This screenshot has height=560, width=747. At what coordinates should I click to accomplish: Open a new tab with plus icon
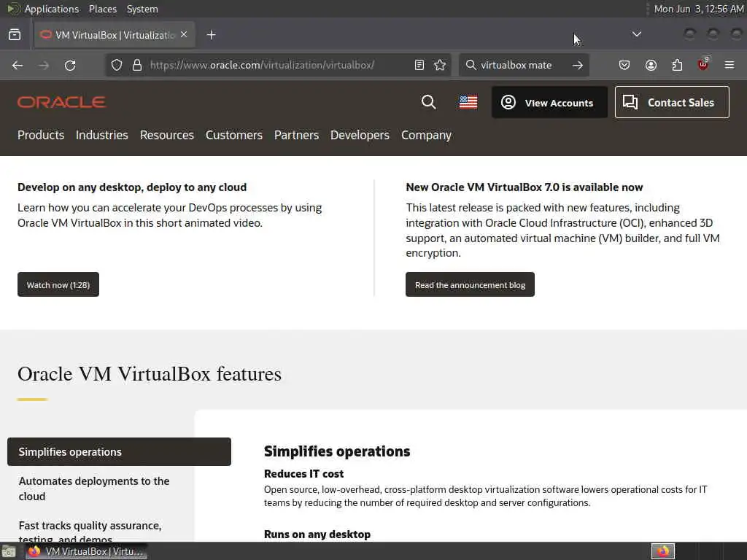click(211, 35)
